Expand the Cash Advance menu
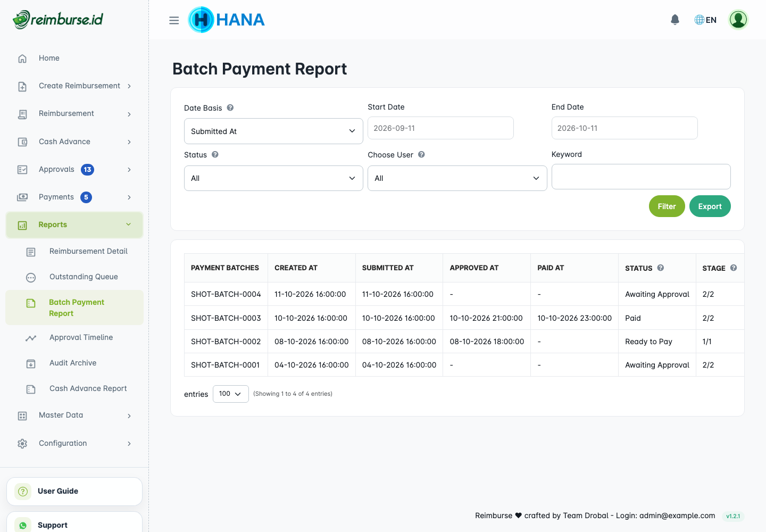Image resolution: width=766 pixels, height=532 pixels. click(x=74, y=142)
